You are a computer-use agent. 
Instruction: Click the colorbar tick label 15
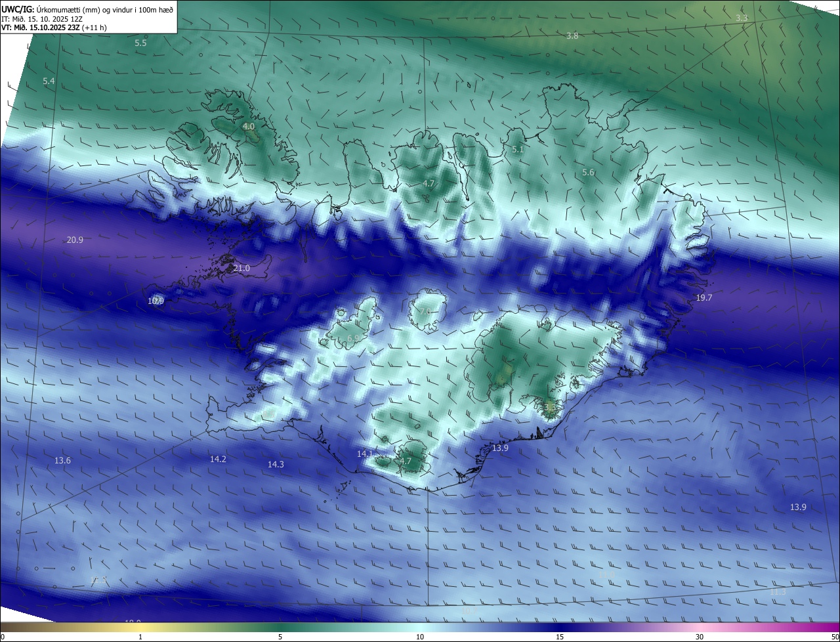pyautogui.click(x=560, y=637)
